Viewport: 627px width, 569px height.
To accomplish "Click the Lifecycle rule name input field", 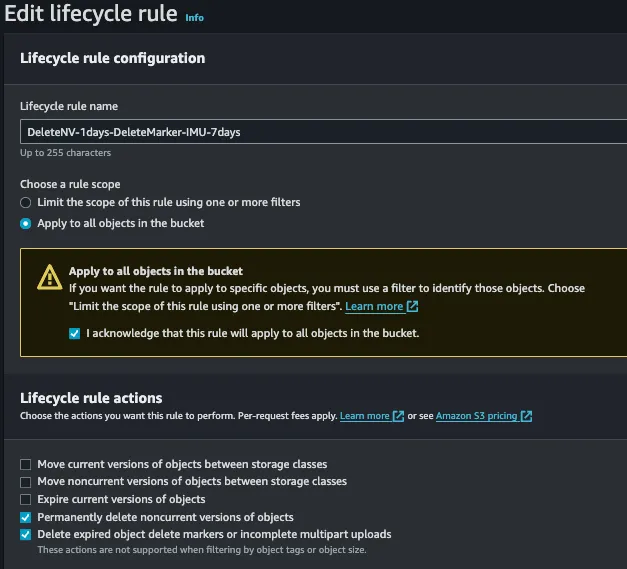I will (323, 132).
